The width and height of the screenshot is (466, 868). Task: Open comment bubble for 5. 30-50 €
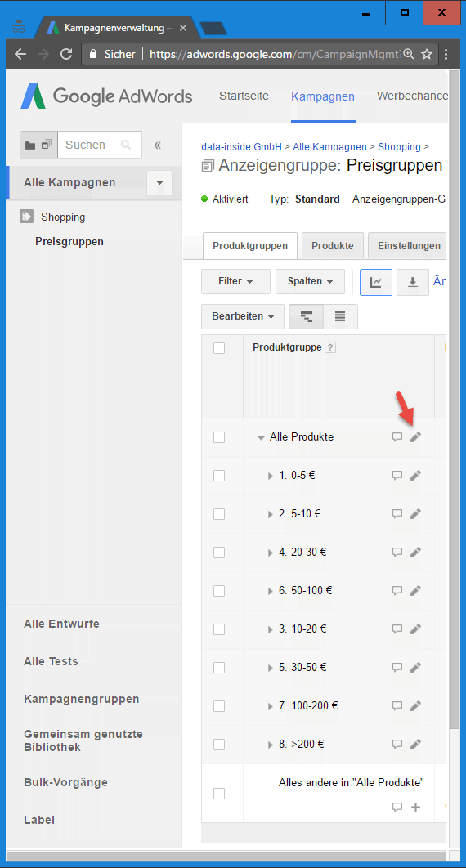[x=397, y=668]
